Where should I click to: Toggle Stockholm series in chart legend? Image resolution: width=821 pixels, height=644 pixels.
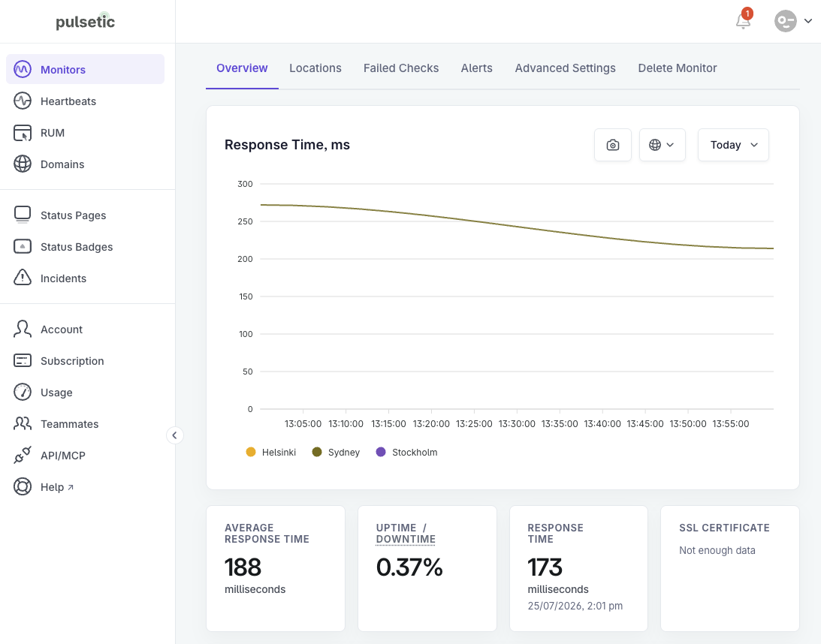407,452
